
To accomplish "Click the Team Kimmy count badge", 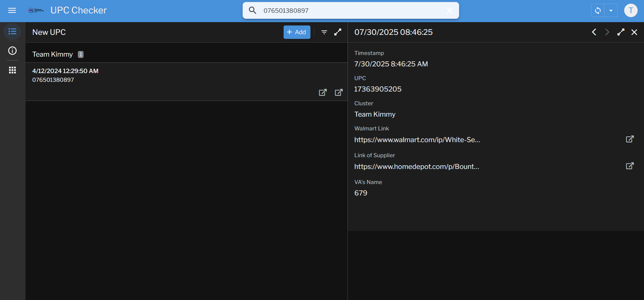I will point(81,54).
